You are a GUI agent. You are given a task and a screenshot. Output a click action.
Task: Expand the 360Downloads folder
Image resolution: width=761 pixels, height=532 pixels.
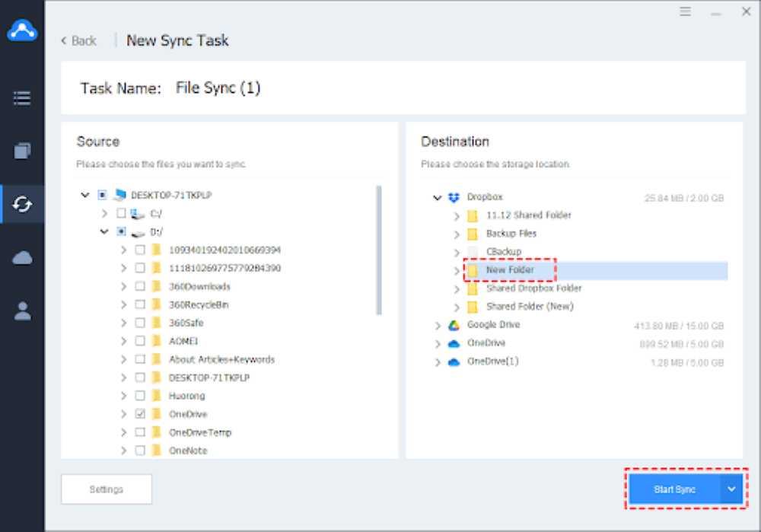123,287
